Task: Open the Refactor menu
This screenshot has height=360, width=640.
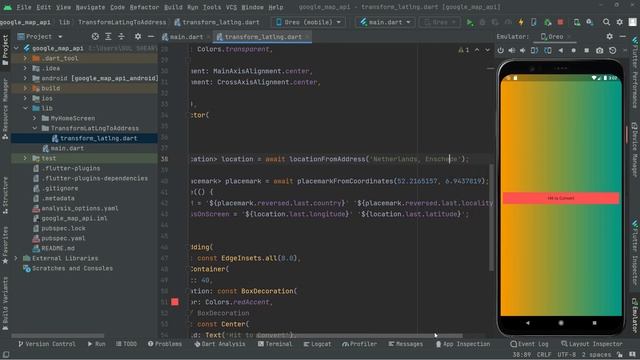Action: (x=144, y=7)
